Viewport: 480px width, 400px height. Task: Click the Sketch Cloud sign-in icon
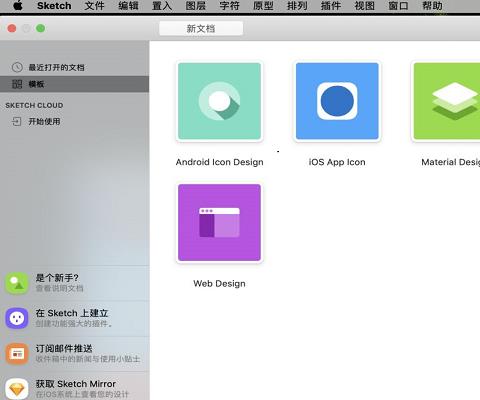tap(17, 121)
